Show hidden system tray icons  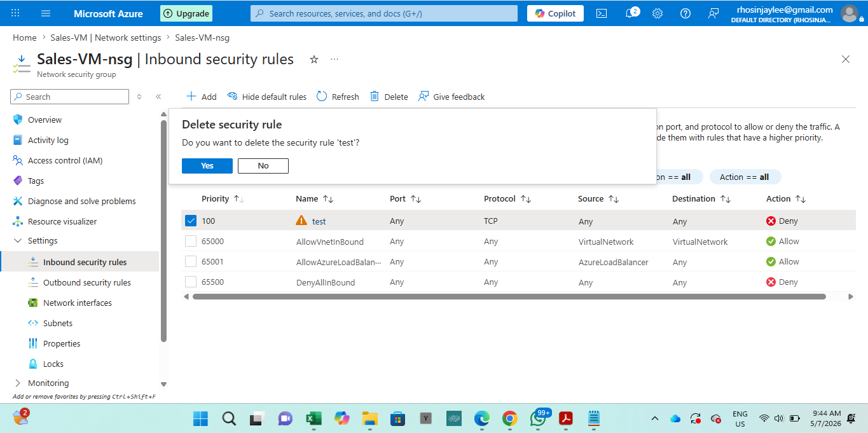click(655, 418)
